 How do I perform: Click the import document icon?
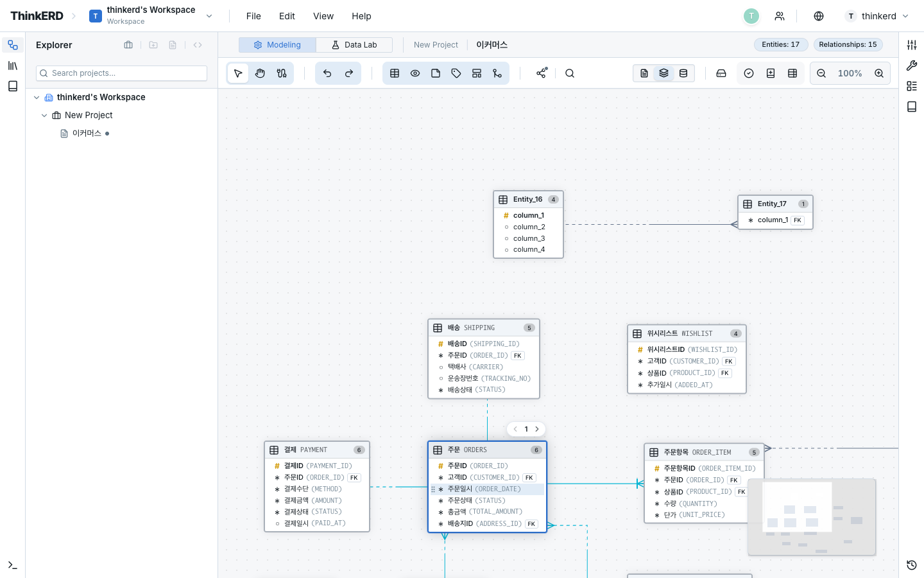tap(771, 73)
